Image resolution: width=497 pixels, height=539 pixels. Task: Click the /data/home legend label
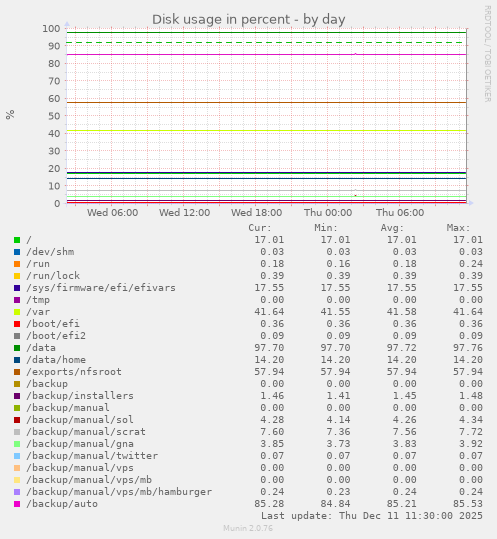pyautogui.click(x=56, y=360)
